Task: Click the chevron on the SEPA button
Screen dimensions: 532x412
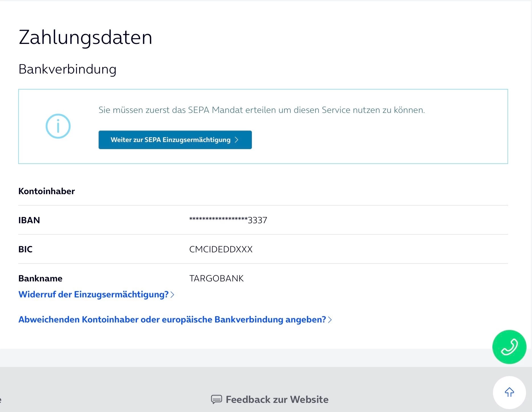Action: (x=237, y=140)
